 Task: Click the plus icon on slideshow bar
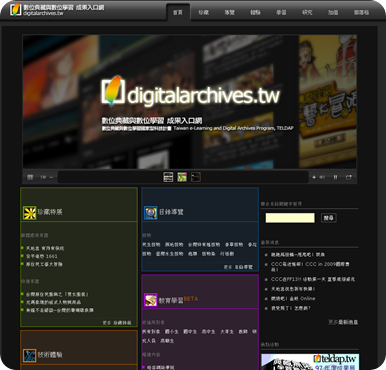[x=314, y=177]
